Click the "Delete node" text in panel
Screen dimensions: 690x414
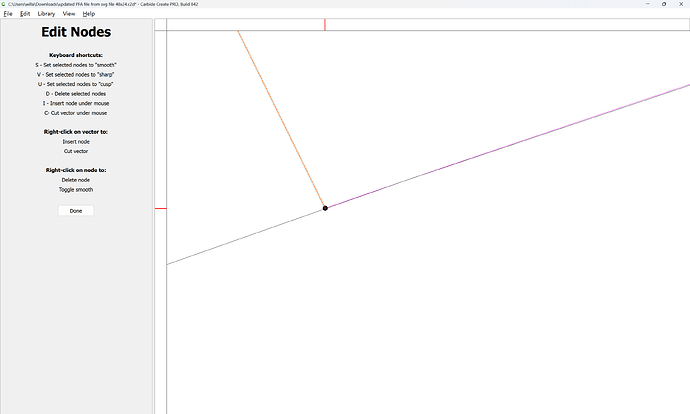76,180
